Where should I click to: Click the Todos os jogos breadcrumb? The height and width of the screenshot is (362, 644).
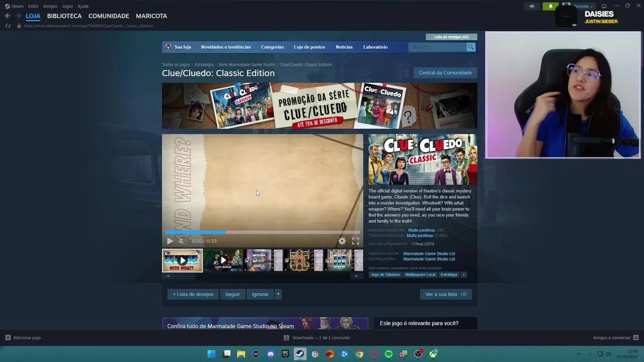pyautogui.click(x=176, y=64)
